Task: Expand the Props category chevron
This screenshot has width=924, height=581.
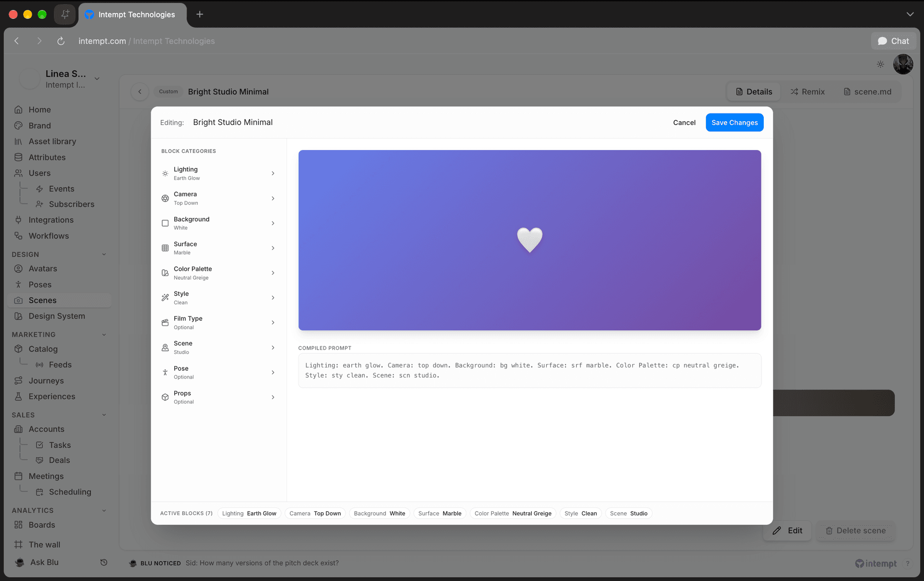Action: point(273,397)
